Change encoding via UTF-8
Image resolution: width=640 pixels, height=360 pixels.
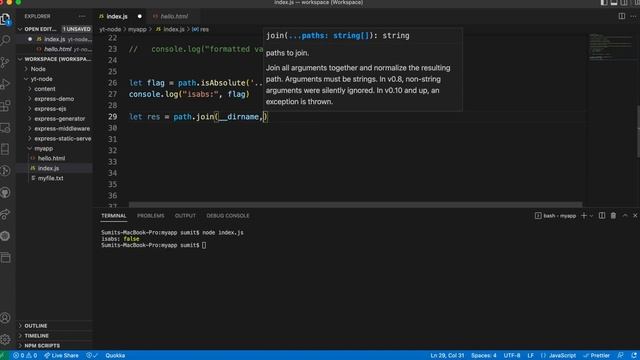point(512,356)
